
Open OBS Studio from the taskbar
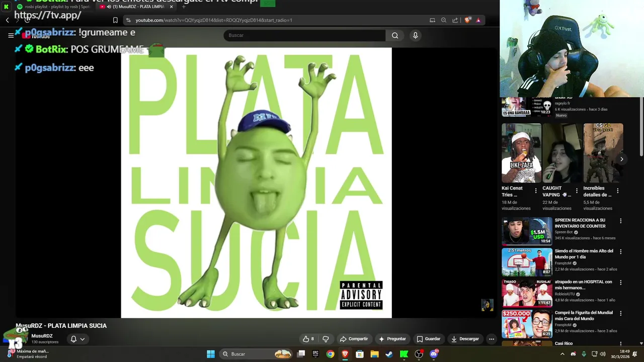tap(419, 354)
